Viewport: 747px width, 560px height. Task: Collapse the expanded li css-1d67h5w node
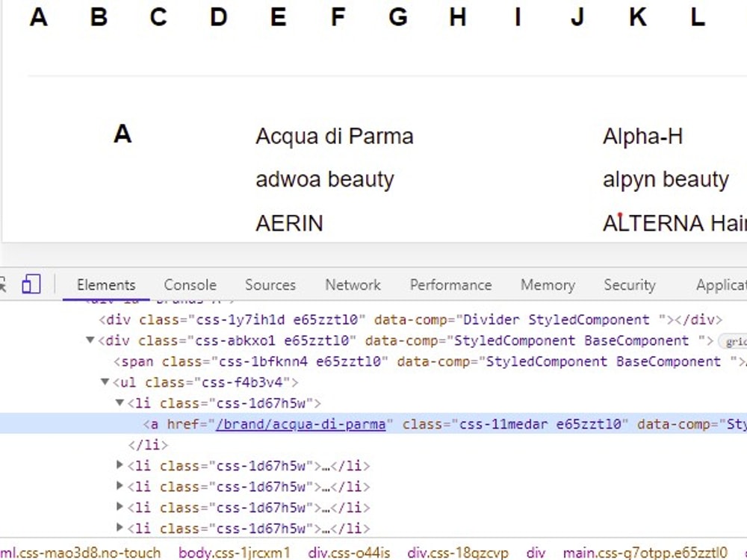pyautogui.click(x=120, y=403)
